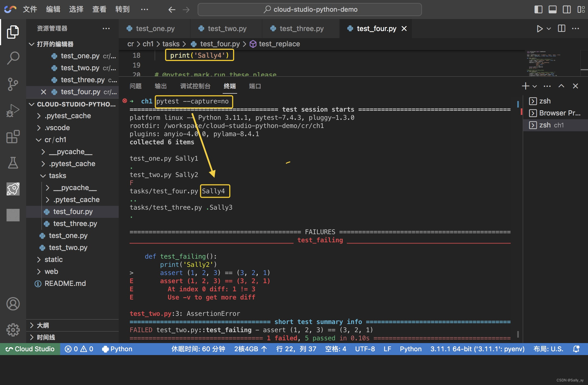Open the new terminal profile dropdown
Screen dimensions: 588x385
point(535,86)
